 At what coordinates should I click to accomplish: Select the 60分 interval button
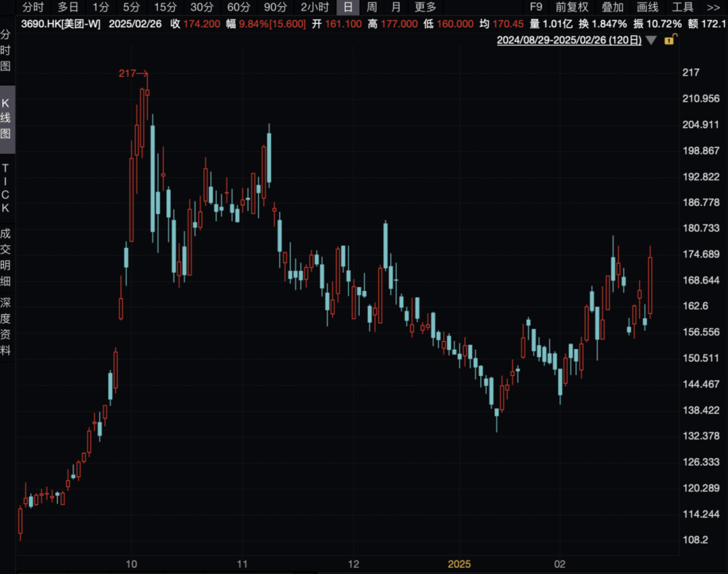[238, 7]
